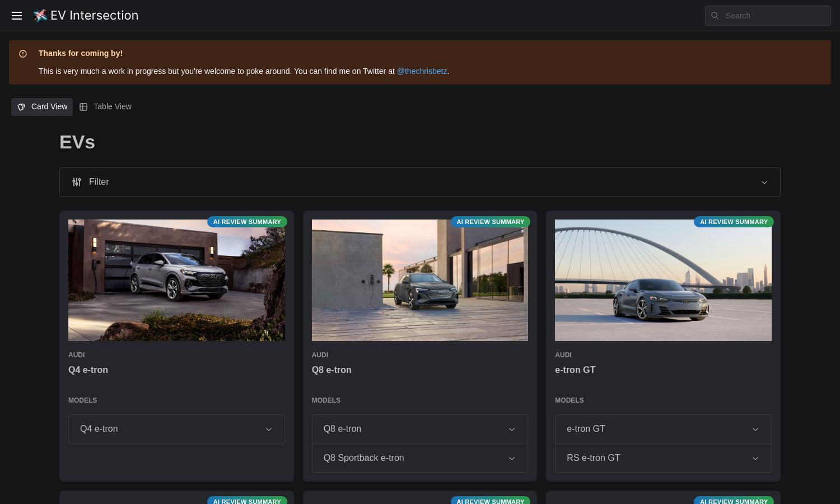This screenshot has width=840, height=504.
Task: Click the e-tron GT card title
Action: pyautogui.click(x=575, y=370)
